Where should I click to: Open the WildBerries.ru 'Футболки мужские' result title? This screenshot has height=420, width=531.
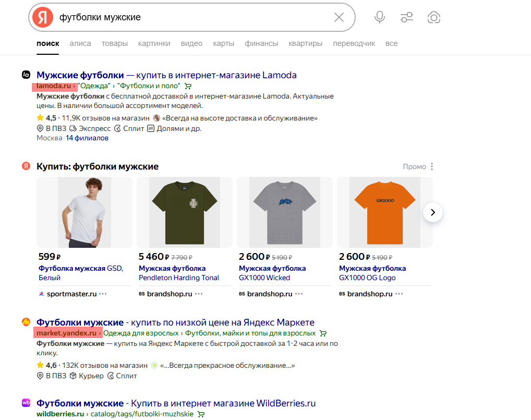(x=176, y=403)
